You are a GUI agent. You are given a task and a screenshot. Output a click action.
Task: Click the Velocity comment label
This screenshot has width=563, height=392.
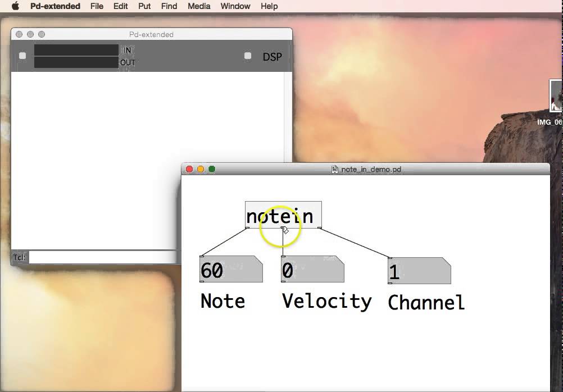pyautogui.click(x=327, y=302)
